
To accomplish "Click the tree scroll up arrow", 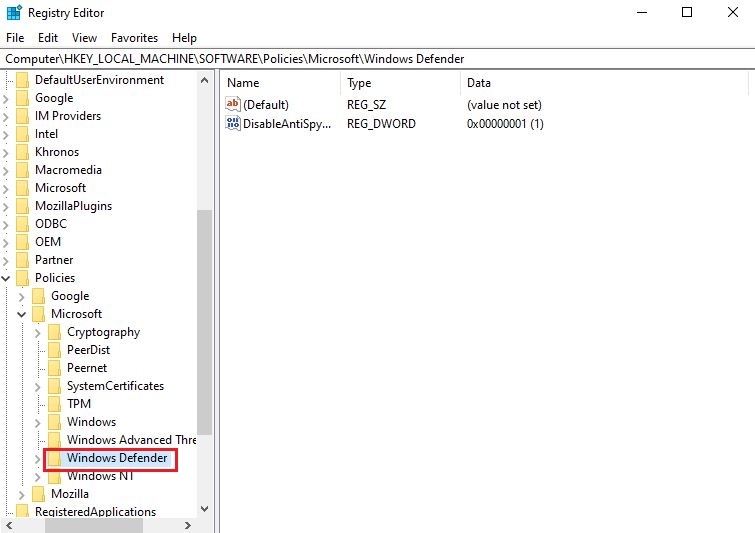I will pos(205,80).
